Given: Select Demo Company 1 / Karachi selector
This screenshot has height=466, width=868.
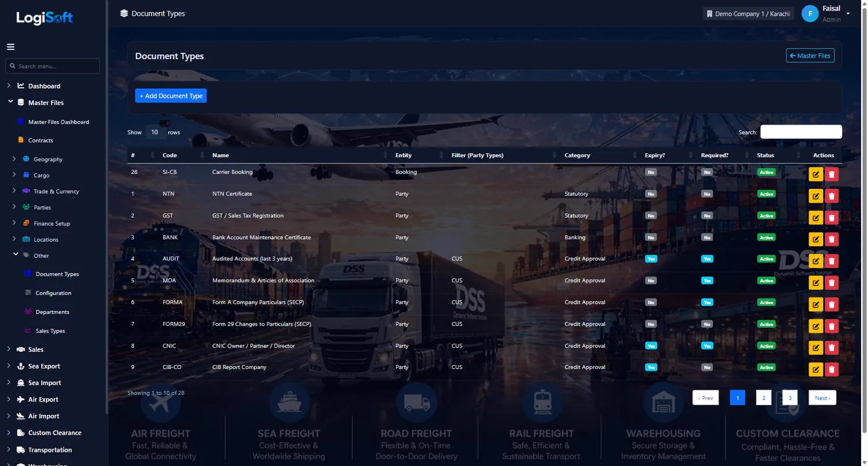Looking at the screenshot, I should 748,14.
